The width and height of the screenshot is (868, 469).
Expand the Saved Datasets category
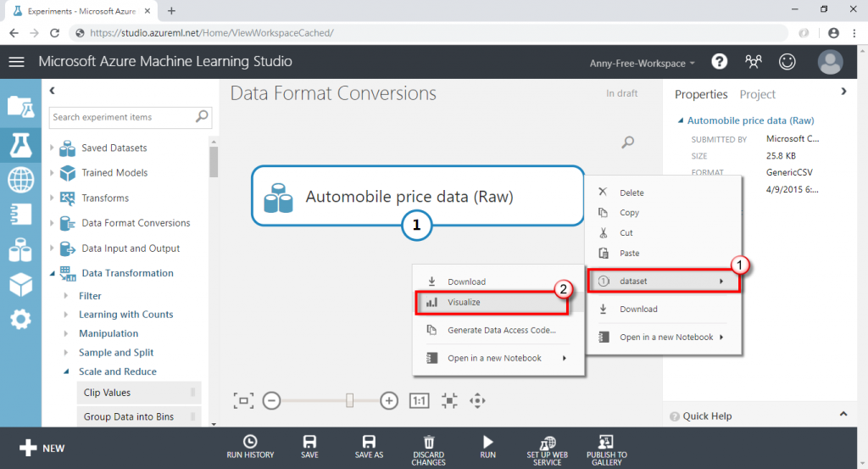52,148
